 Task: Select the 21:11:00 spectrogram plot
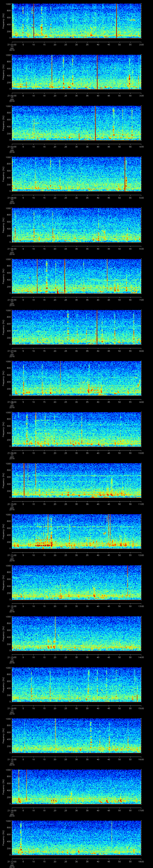[x=77, y=531]
